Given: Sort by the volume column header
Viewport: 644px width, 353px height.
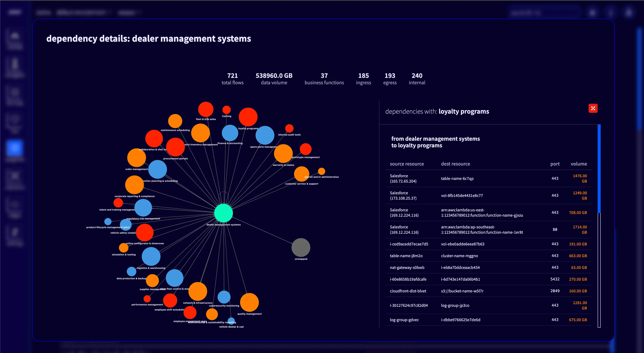Looking at the screenshot, I should (x=579, y=164).
